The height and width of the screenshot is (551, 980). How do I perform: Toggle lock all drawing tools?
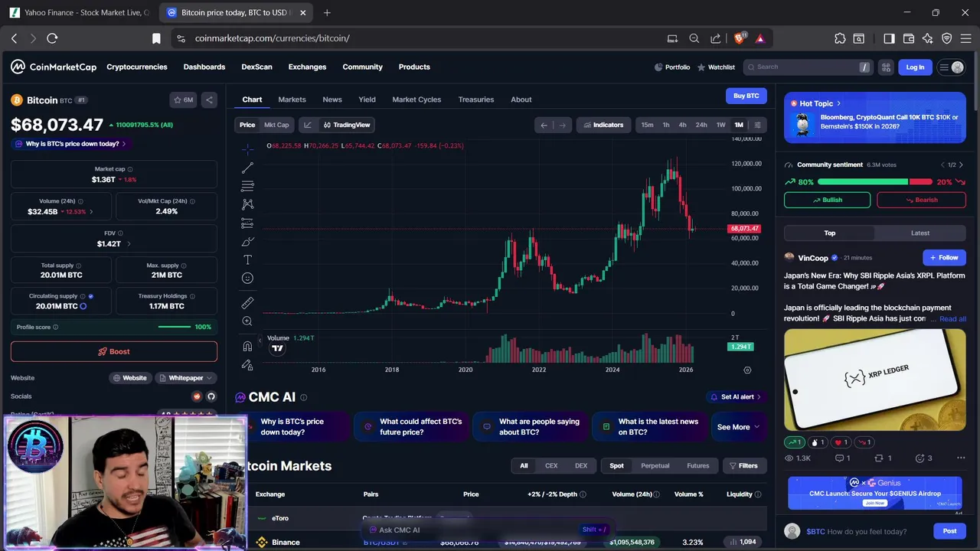247,365
